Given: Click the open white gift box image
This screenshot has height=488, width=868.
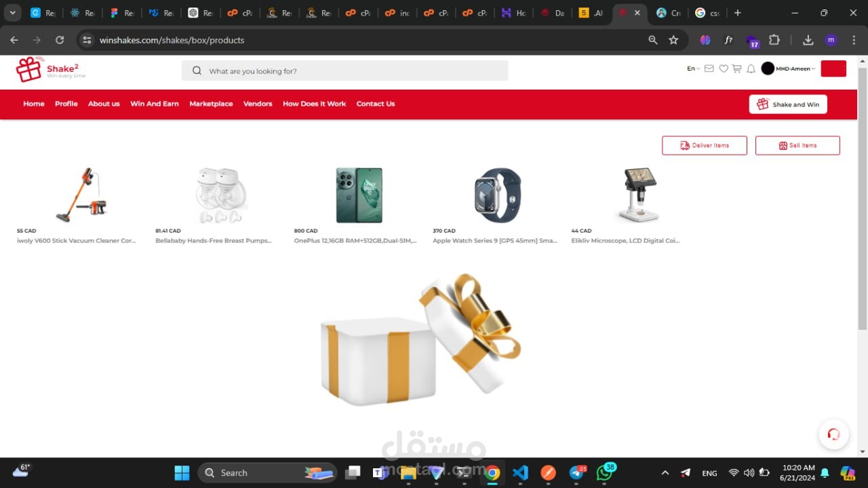Looking at the screenshot, I should point(420,339).
